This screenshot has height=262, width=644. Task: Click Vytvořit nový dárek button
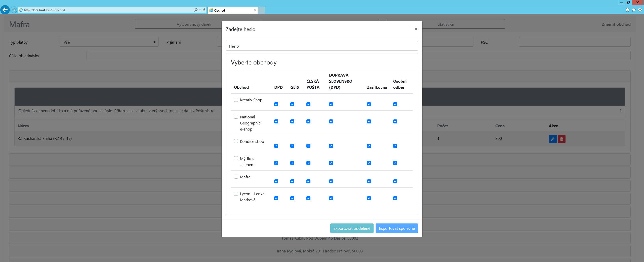pyautogui.click(x=194, y=24)
